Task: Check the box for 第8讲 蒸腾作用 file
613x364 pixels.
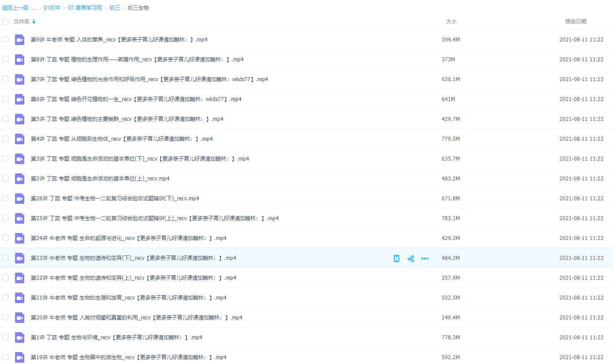Action: (5, 59)
